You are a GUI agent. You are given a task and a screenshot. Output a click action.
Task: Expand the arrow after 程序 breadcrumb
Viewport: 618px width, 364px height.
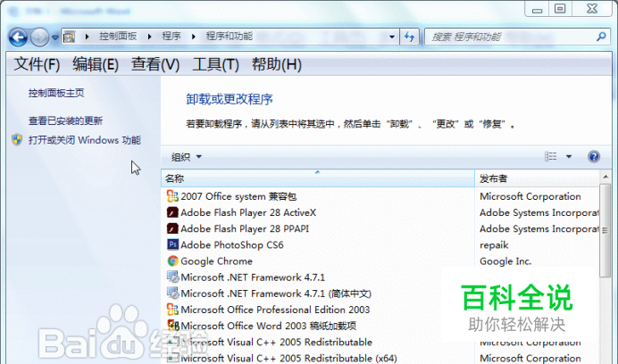click(194, 37)
